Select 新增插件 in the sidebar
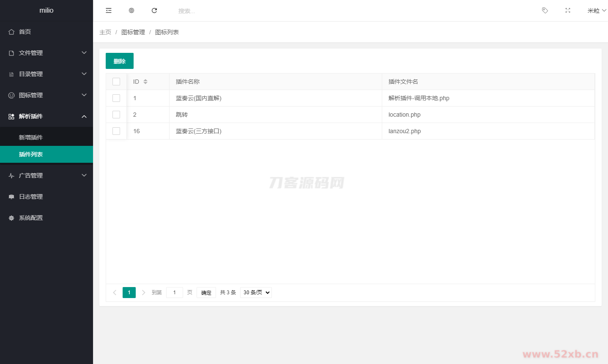 [x=30, y=137]
